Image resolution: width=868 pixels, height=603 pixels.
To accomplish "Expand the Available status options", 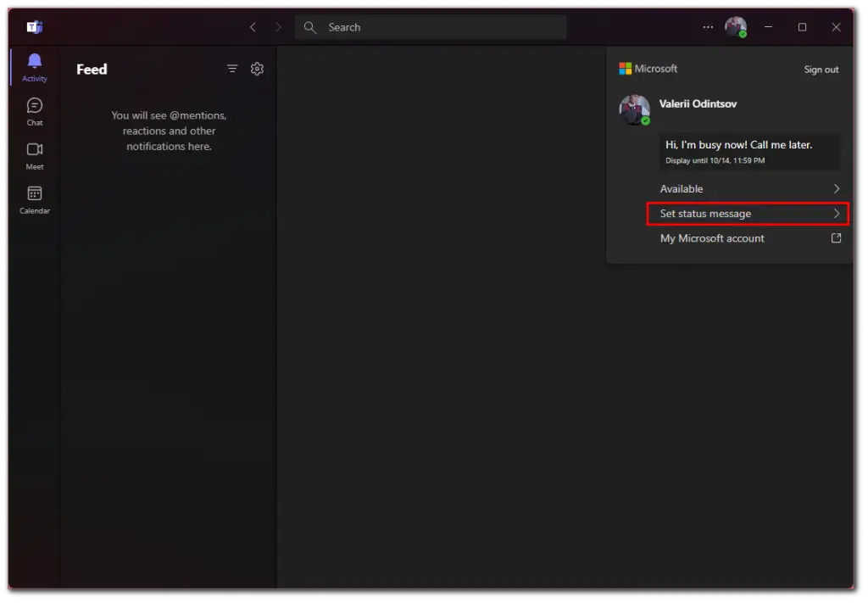I will 836,189.
